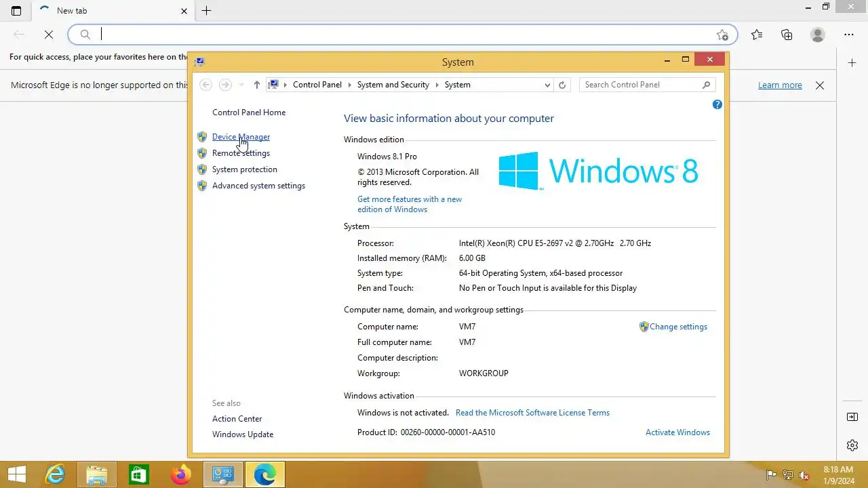Click the muted volume icon in tray

804,475
